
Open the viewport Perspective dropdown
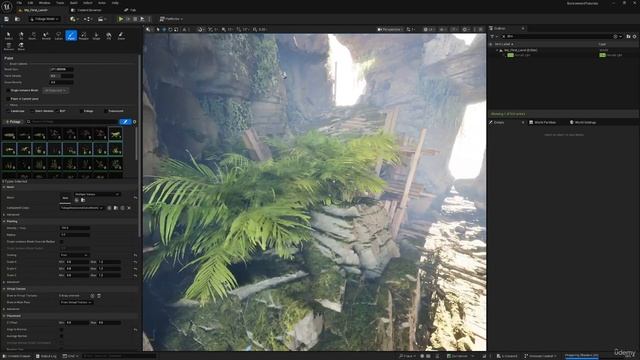pyautogui.click(x=389, y=29)
